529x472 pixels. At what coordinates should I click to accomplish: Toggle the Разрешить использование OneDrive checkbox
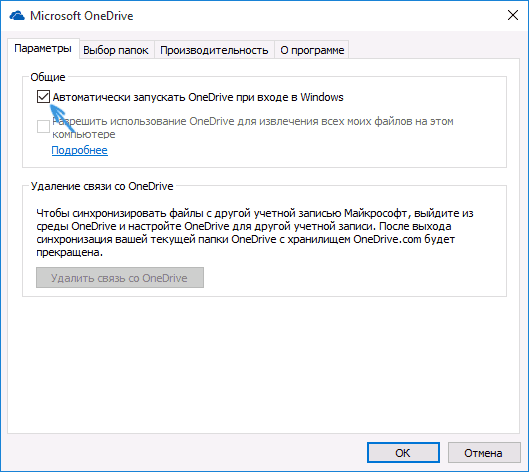pyautogui.click(x=44, y=127)
